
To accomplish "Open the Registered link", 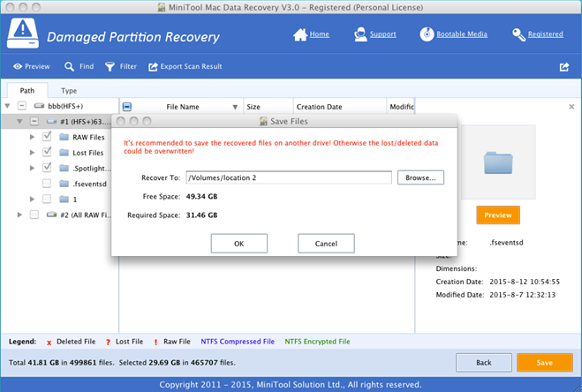I will tap(545, 34).
